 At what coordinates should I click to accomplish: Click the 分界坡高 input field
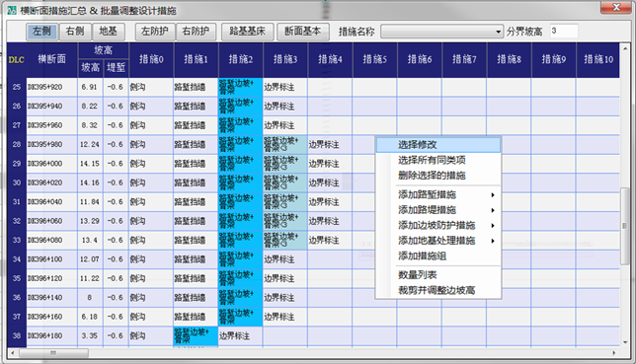[563, 32]
